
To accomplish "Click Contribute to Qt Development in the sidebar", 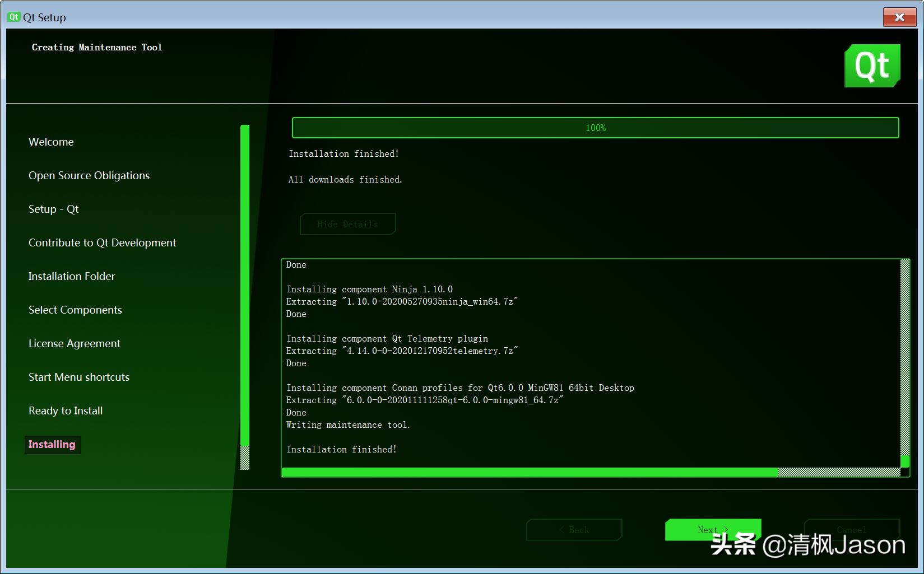I will (x=102, y=242).
